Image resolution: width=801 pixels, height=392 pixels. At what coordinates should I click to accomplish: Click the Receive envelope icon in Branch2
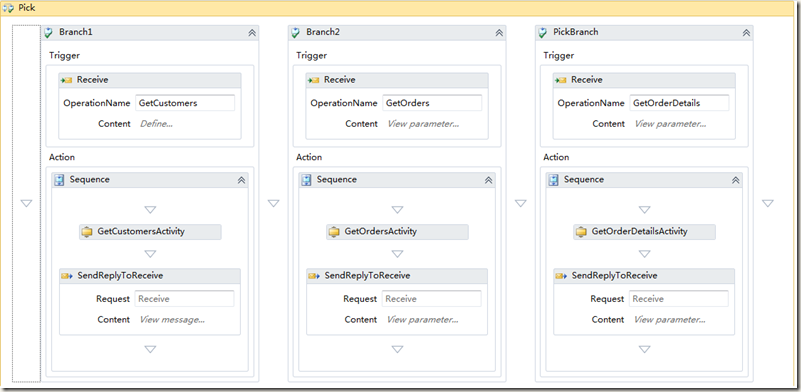(314, 80)
